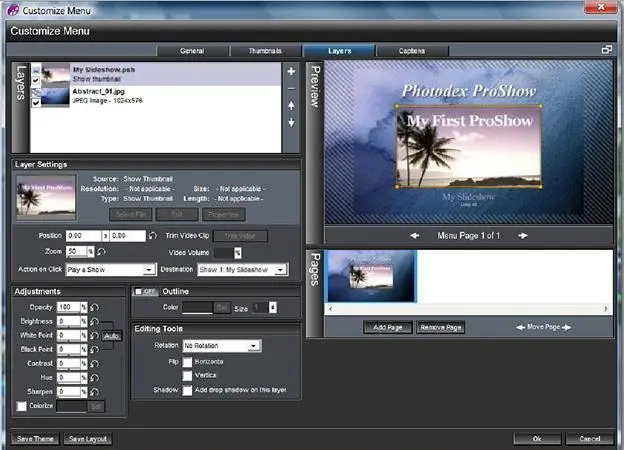
Task: Reset the Opacity adjustment
Action: 94,307
